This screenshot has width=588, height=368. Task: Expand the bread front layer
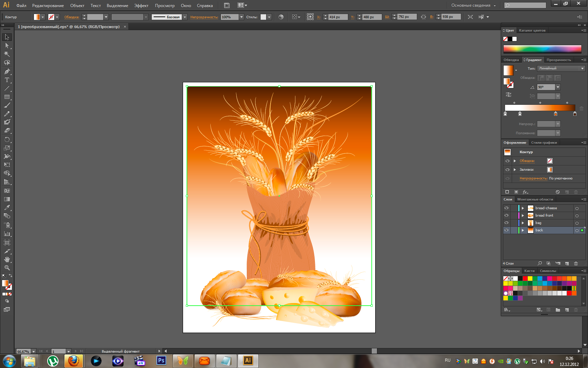(x=523, y=216)
